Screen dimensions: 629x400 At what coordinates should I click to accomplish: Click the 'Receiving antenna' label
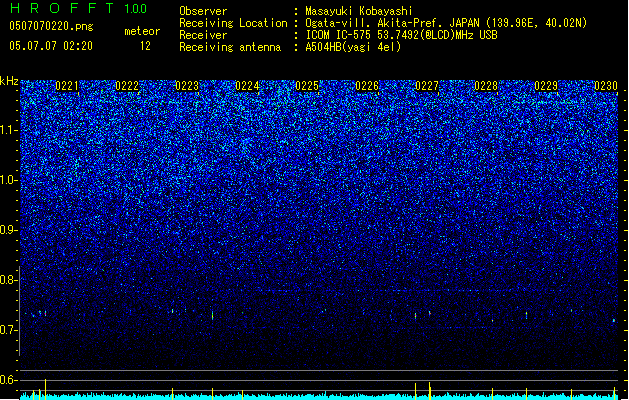pos(230,47)
